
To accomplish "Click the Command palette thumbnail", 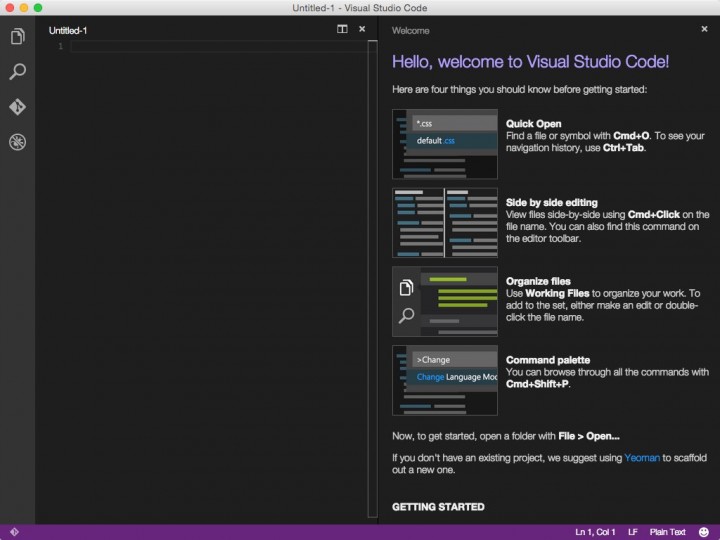I will click(445, 380).
